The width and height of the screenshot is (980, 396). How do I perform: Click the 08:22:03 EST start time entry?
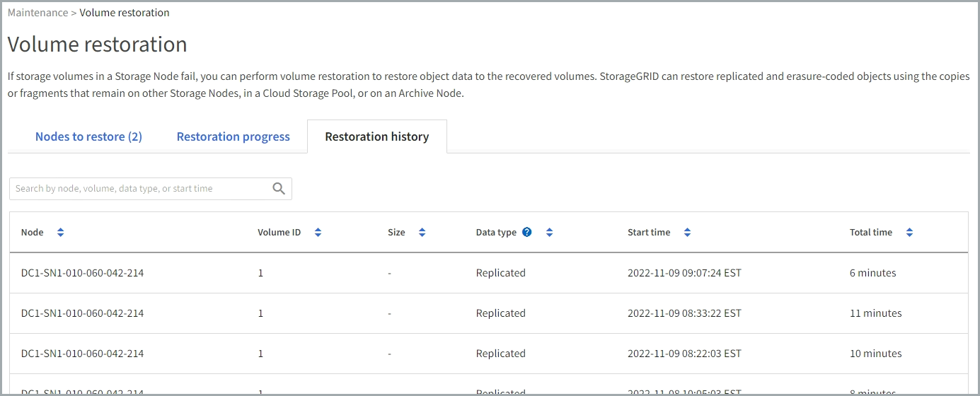[684, 354]
